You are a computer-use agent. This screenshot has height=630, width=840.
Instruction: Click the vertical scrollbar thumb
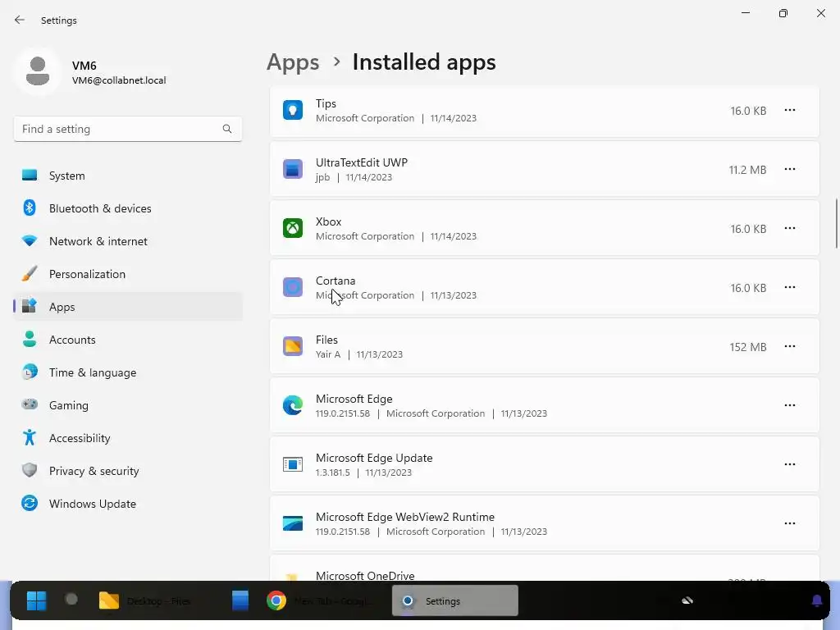pyautogui.click(x=836, y=223)
